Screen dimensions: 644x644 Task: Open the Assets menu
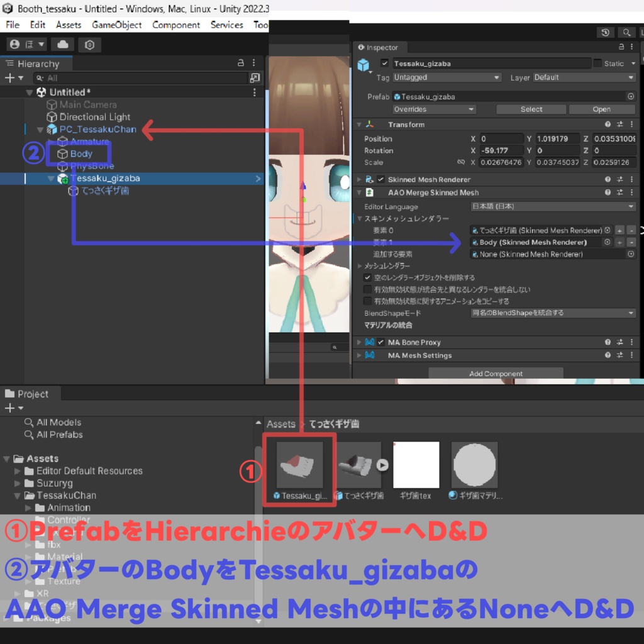[69, 25]
